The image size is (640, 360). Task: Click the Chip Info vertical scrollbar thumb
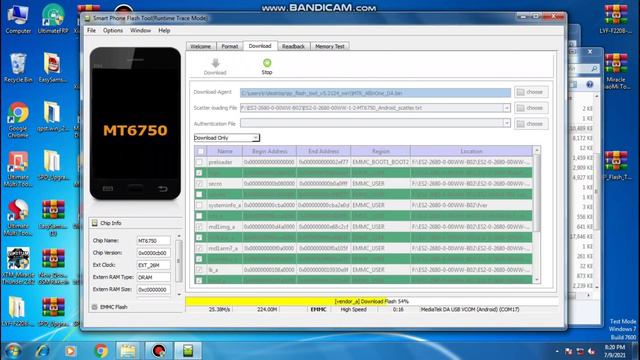click(179, 261)
